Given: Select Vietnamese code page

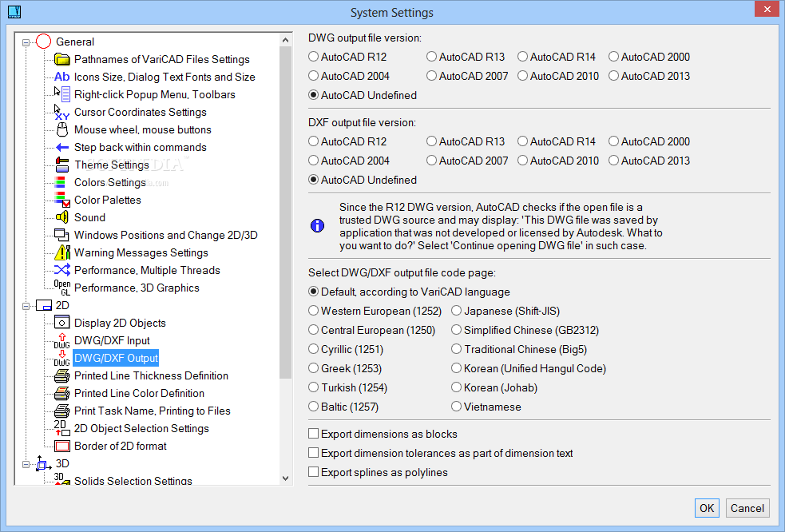Looking at the screenshot, I should [486, 407].
